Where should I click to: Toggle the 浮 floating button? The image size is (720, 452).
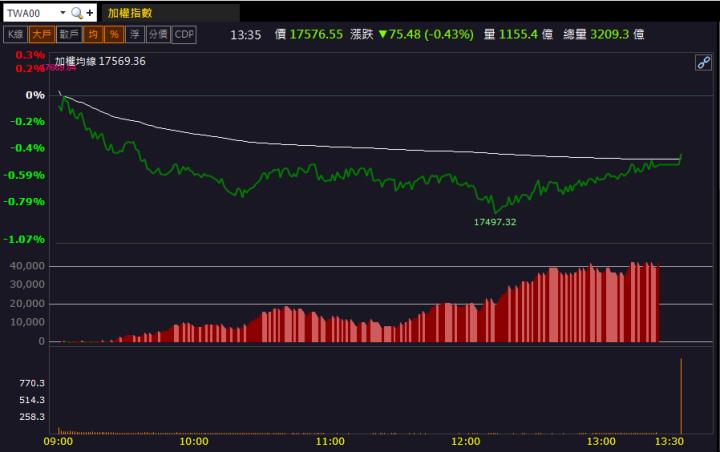134,34
